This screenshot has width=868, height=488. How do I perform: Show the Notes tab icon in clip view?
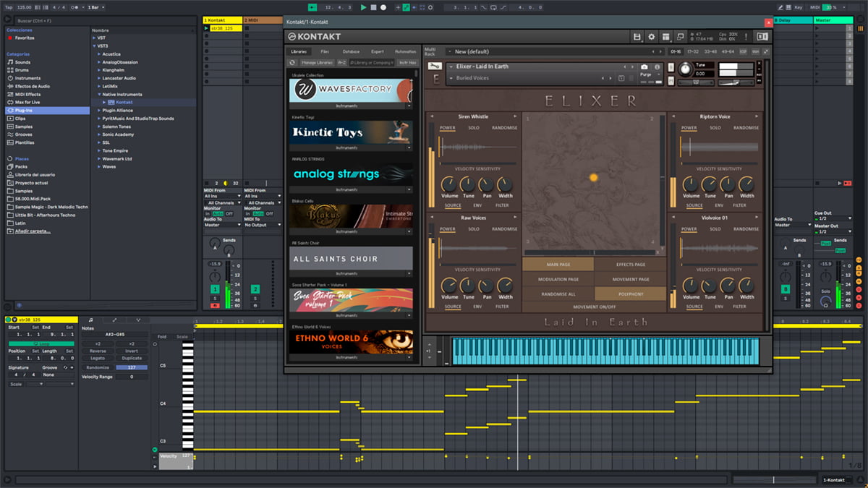pyautogui.click(x=90, y=320)
